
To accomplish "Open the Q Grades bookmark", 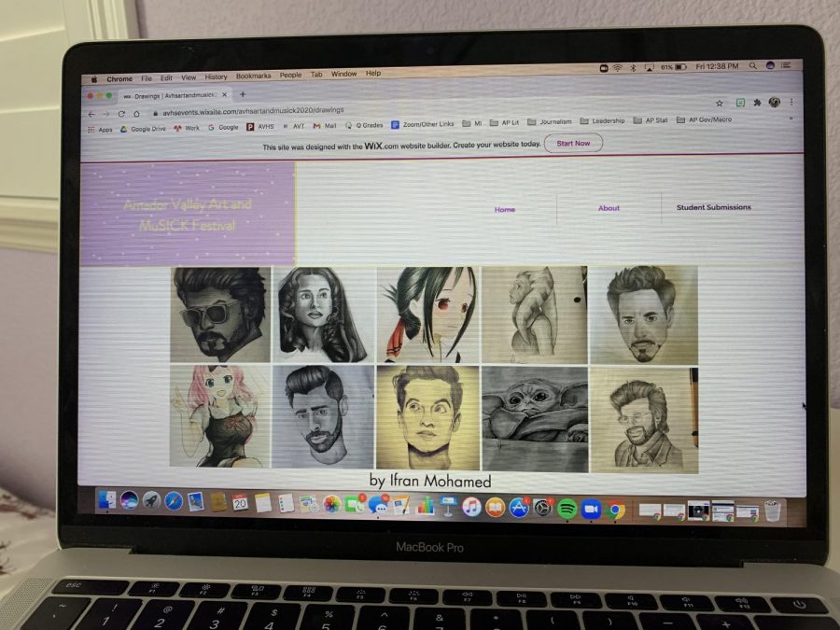I will pyautogui.click(x=364, y=125).
